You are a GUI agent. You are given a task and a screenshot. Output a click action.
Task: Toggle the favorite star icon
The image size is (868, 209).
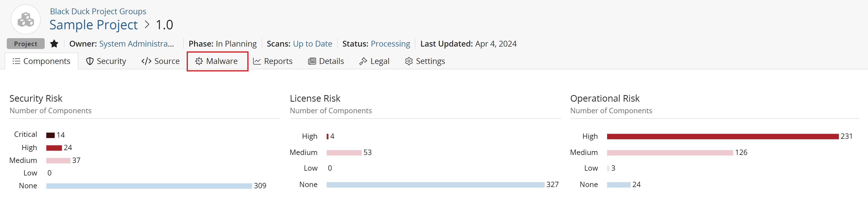coord(54,44)
